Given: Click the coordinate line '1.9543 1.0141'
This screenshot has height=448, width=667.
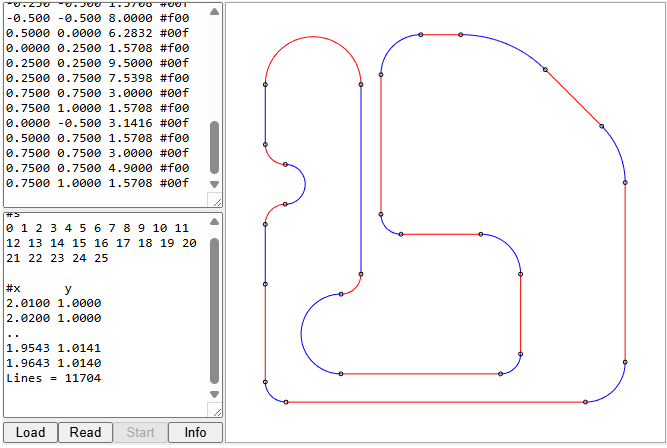Looking at the screenshot, I should (x=54, y=348).
